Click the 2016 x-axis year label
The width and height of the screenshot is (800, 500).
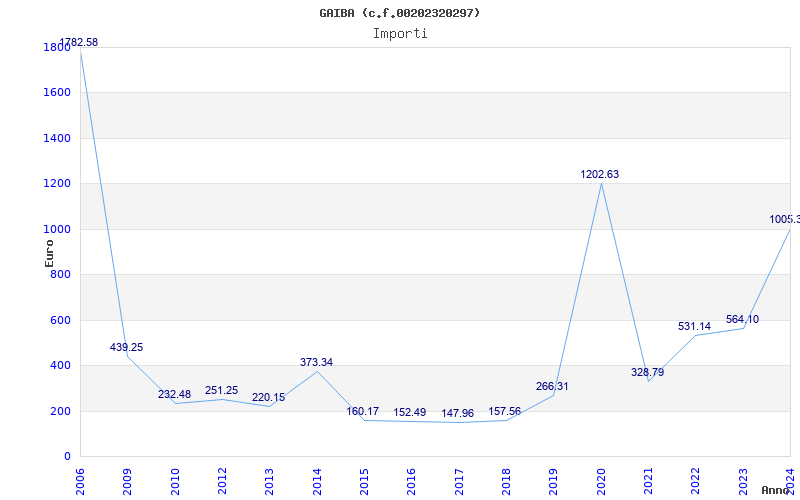[x=411, y=482]
